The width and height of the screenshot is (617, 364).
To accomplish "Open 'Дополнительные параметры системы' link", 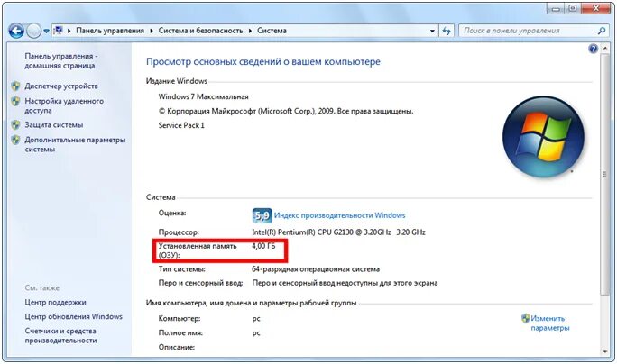I will click(x=75, y=145).
